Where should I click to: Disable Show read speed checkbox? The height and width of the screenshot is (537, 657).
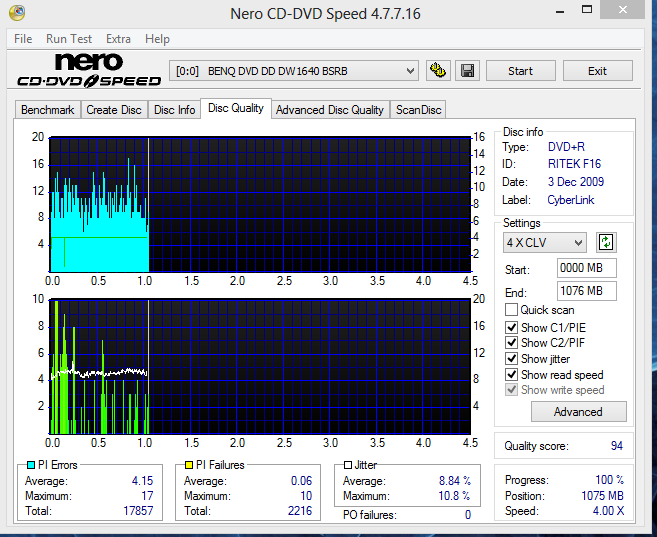click(x=511, y=374)
